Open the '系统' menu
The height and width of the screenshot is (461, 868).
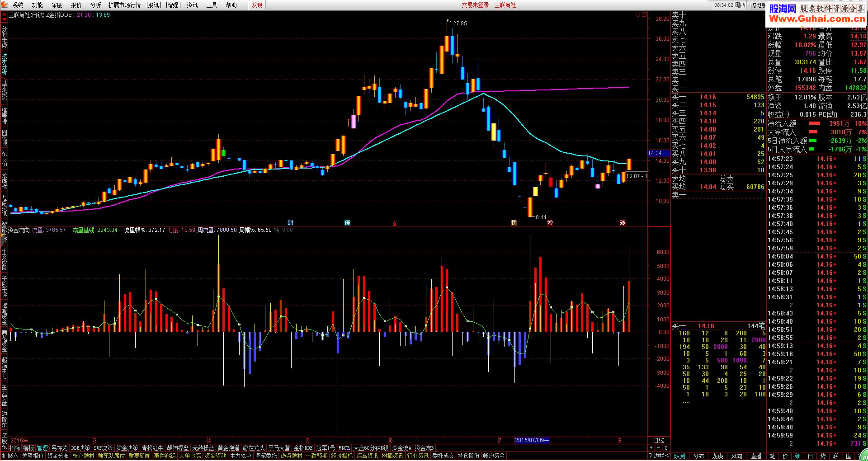(18, 5)
